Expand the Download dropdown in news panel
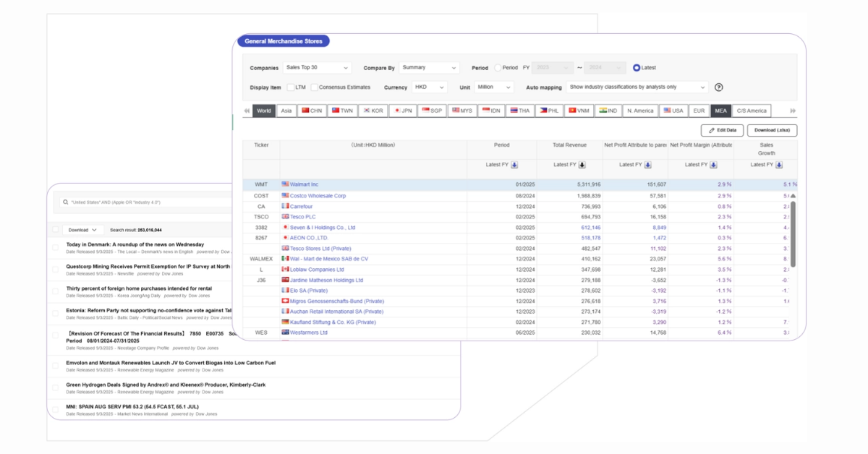The image size is (868, 454). coord(83,230)
